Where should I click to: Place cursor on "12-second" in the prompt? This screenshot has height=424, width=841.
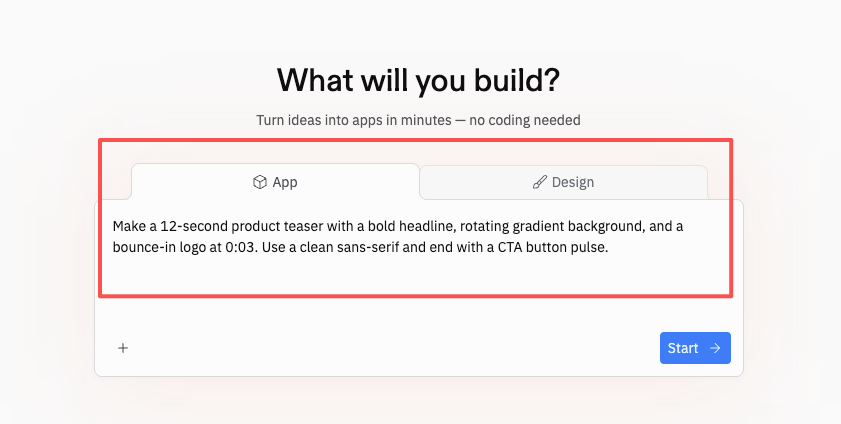click(186, 226)
